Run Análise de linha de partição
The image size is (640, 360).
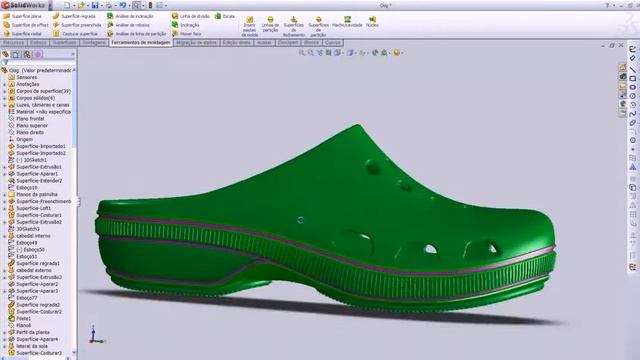[136, 34]
